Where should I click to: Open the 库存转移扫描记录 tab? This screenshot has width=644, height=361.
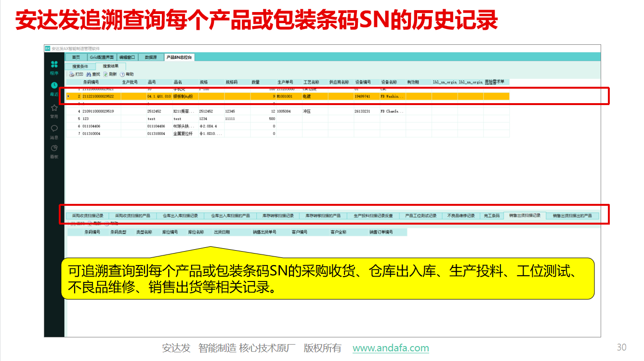click(278, 215)
